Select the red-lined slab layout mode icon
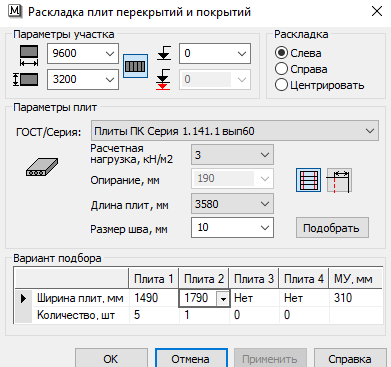The image size is (391, 367). (308, 180)
